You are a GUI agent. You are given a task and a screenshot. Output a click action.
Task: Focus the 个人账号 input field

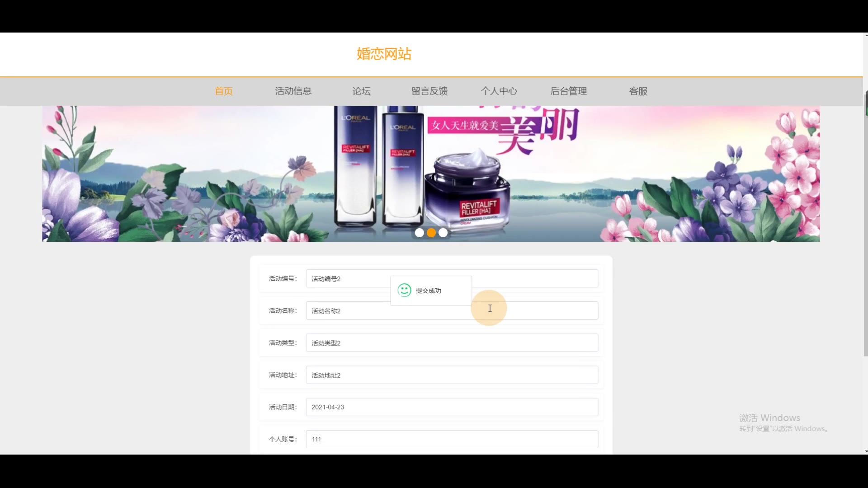point(452,439)
